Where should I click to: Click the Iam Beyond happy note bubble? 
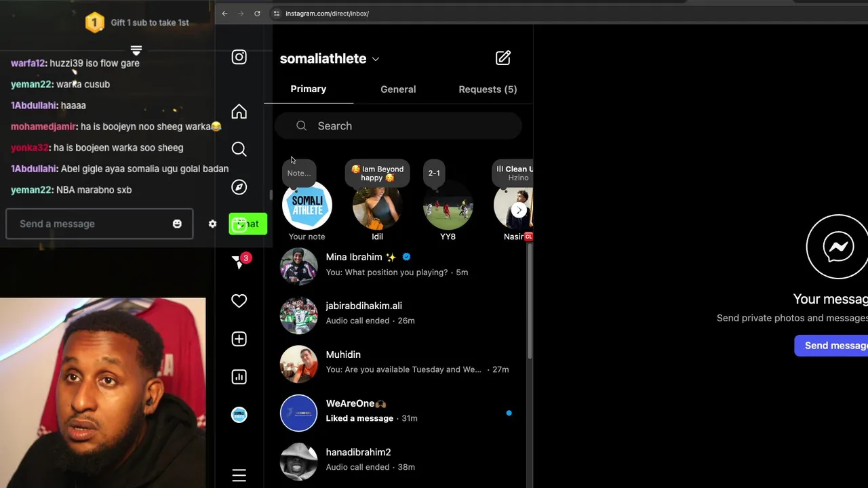[378, 174]
